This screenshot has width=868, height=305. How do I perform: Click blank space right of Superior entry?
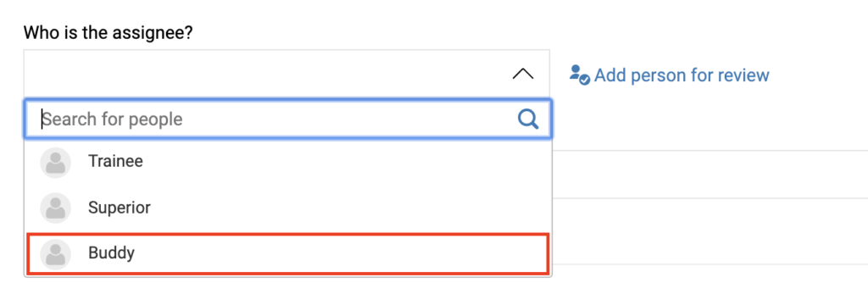click(x=348, y=208)
